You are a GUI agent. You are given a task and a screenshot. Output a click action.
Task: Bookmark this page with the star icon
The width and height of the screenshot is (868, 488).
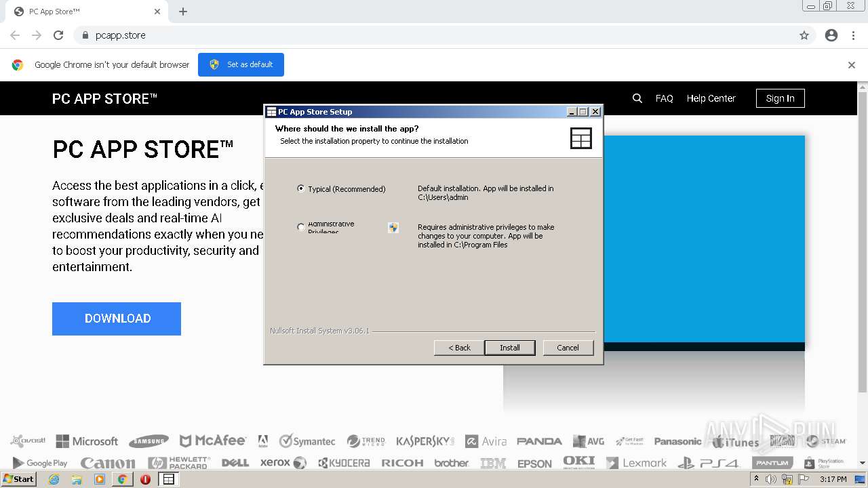click(x=804, y=35)
